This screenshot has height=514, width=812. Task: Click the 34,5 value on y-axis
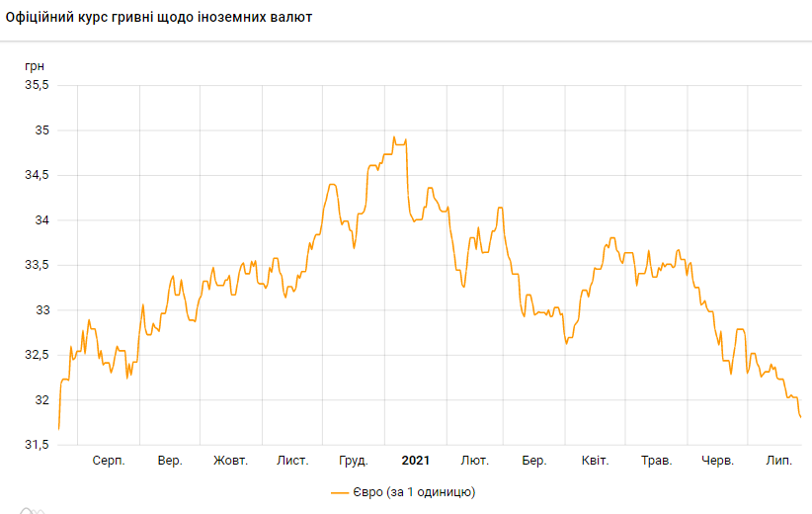click(x=37, y=175)
